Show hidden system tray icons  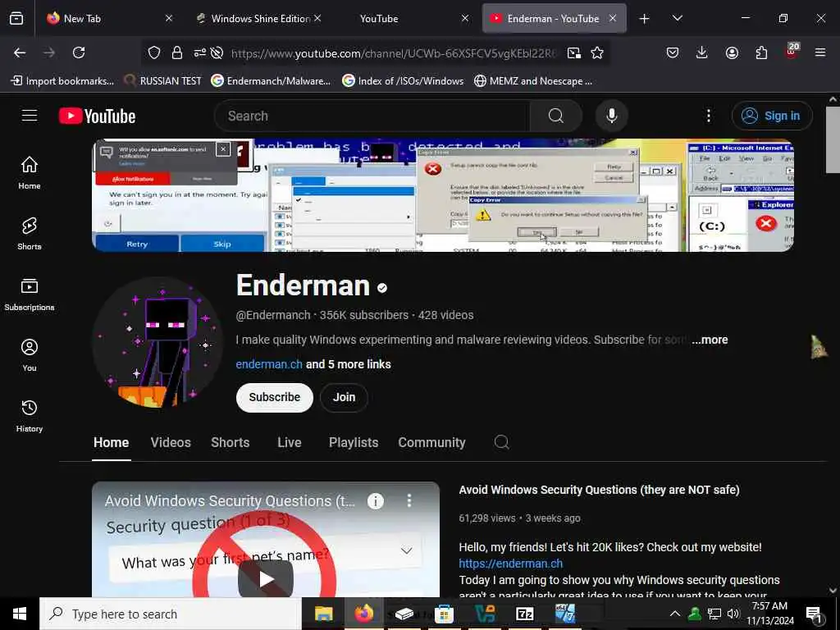[x=675, y=614]
